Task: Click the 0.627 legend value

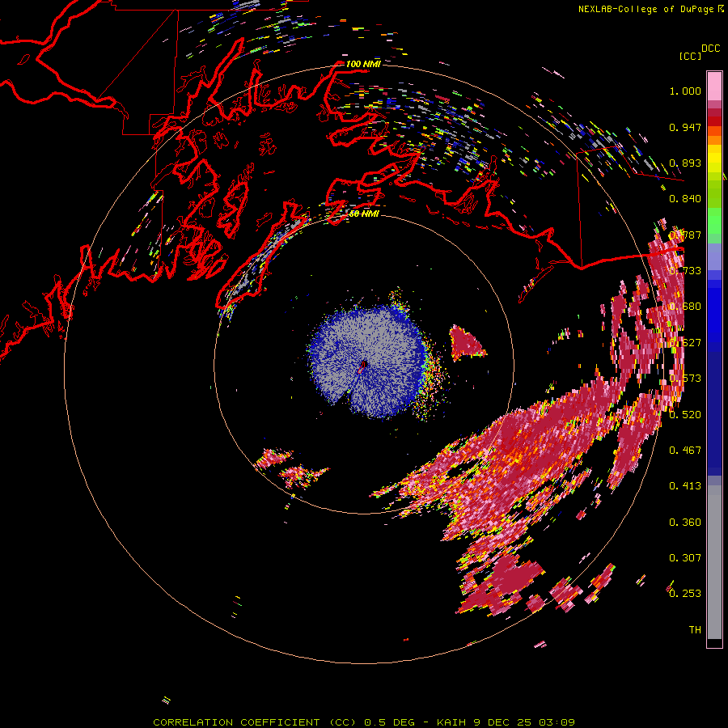Action: pos(685,343)
